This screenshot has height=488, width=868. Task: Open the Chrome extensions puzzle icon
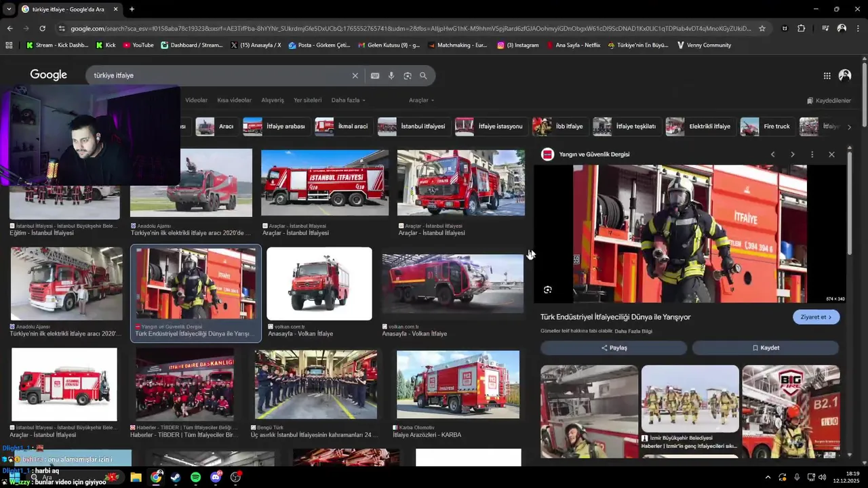pos(802,28)
